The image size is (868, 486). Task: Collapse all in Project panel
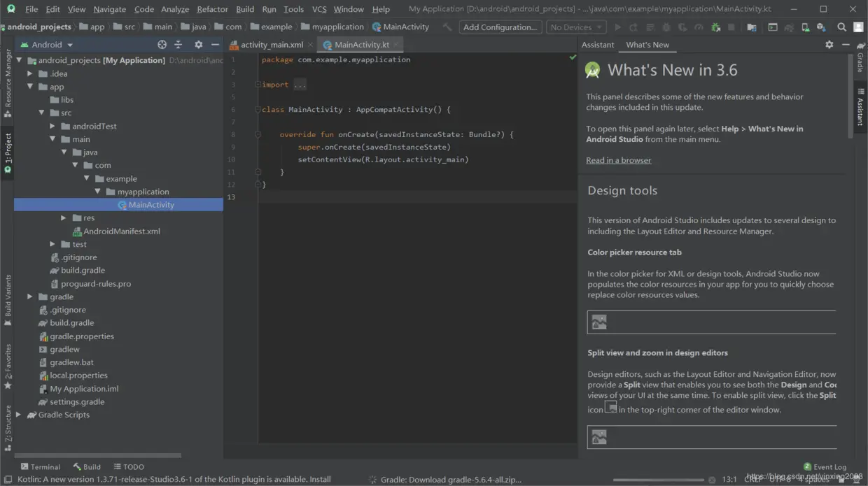(178, 45)
